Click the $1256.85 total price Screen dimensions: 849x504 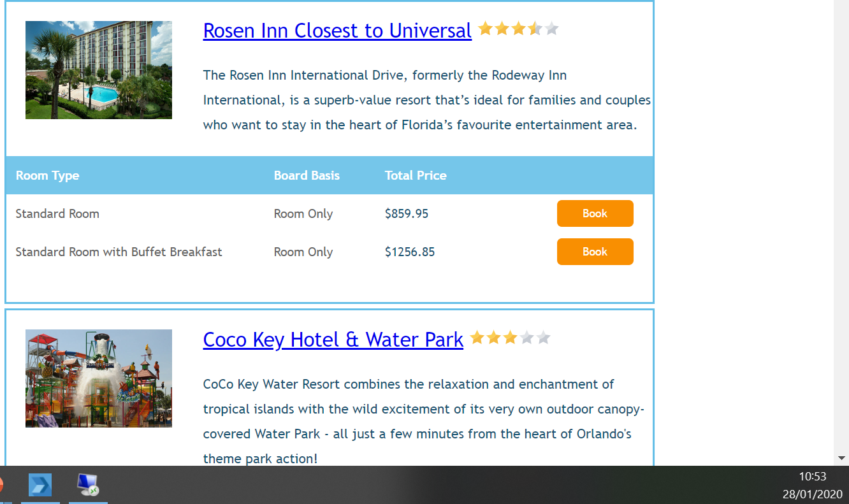[410, 252]
